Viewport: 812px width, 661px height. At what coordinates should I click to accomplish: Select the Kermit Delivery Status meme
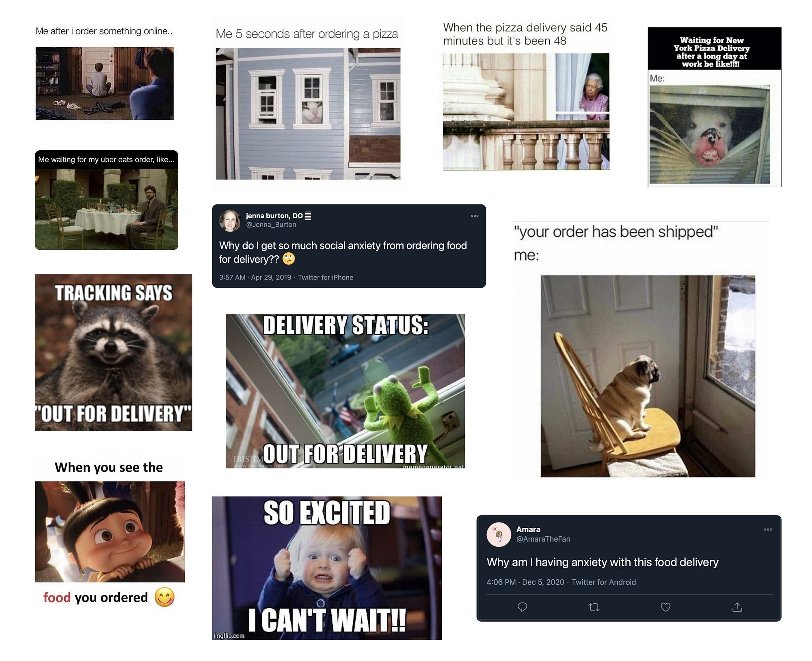(345, 391)
